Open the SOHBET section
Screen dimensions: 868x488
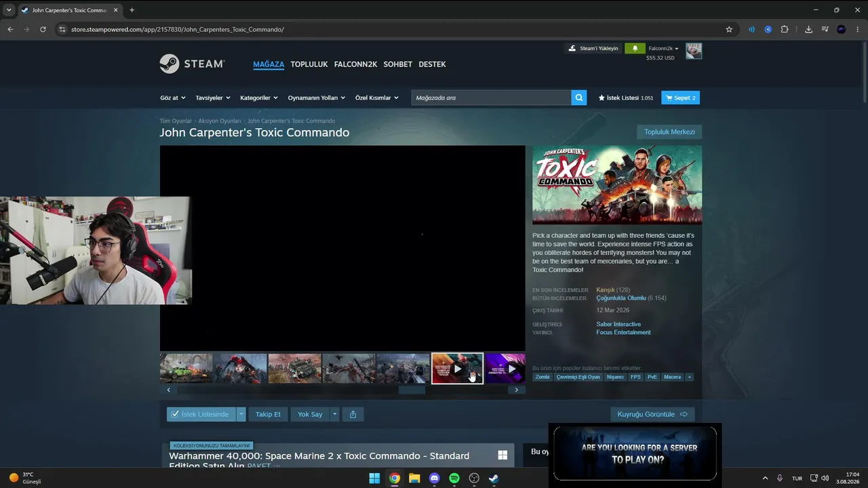[x=398, y=64]
